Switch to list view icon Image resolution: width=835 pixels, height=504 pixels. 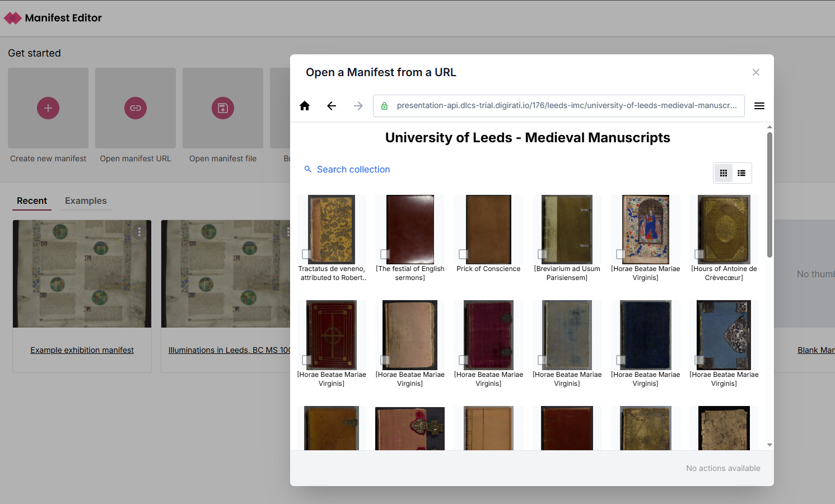(x=741, y=173)
